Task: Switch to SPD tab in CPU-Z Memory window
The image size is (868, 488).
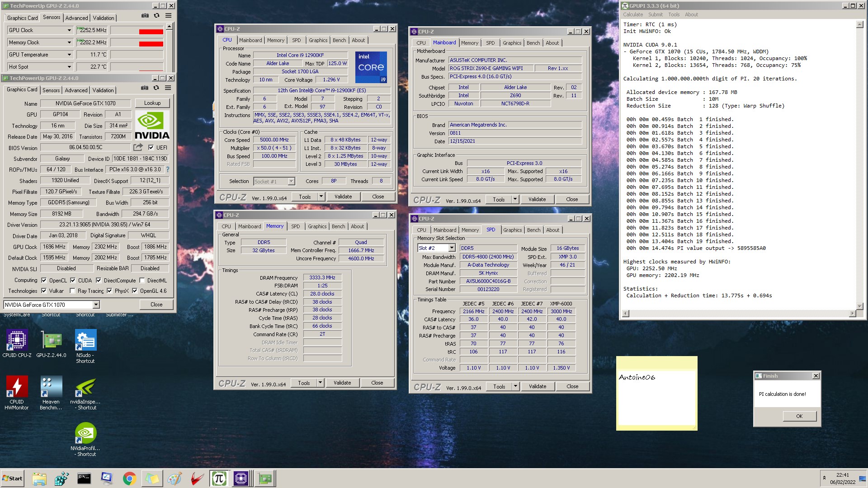Action: pyautogui.click(x=295, y=226)
